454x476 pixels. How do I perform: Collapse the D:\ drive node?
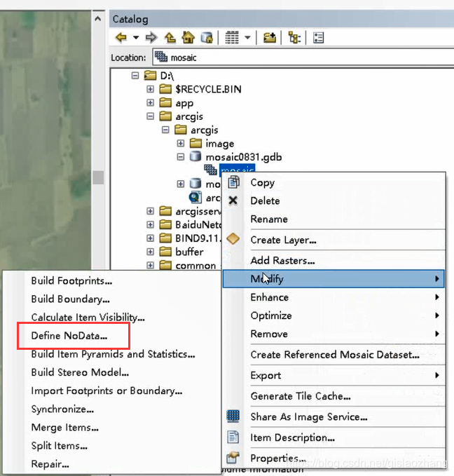[135, 75]
